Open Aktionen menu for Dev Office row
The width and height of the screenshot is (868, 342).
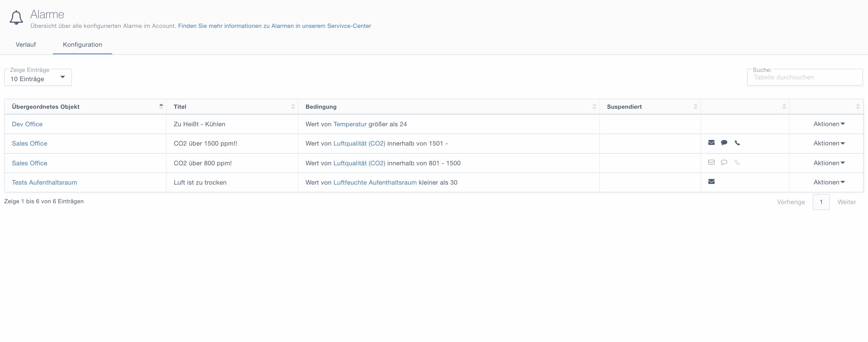pyautogui.click(x=829, y=124)
